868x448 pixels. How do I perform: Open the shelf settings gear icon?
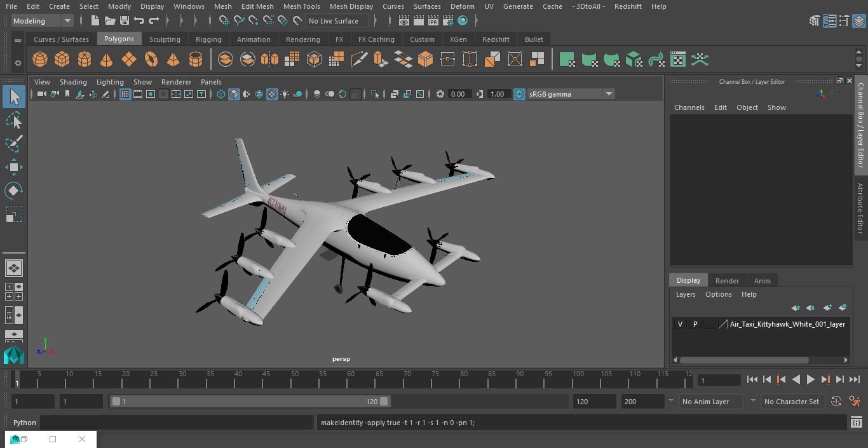[x=18, y=62]
